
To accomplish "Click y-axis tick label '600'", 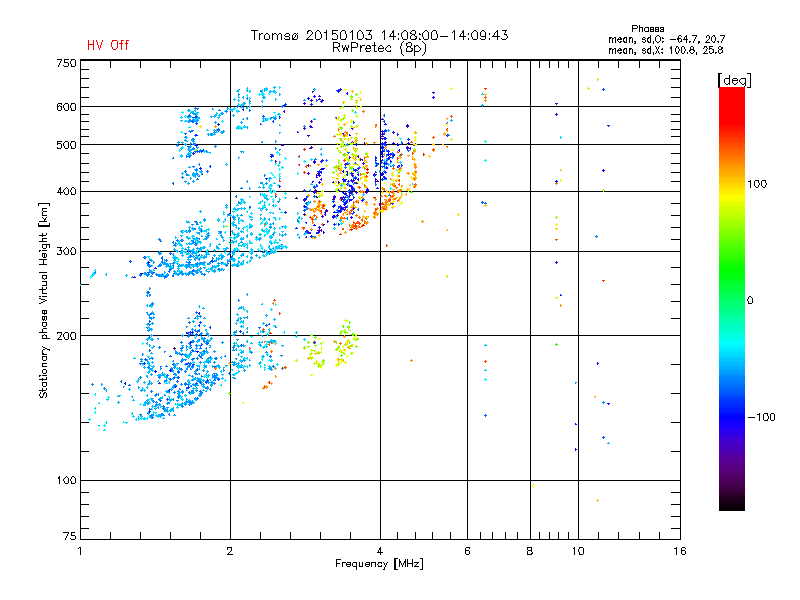I will pyautogui.click(x=66, y=107).
